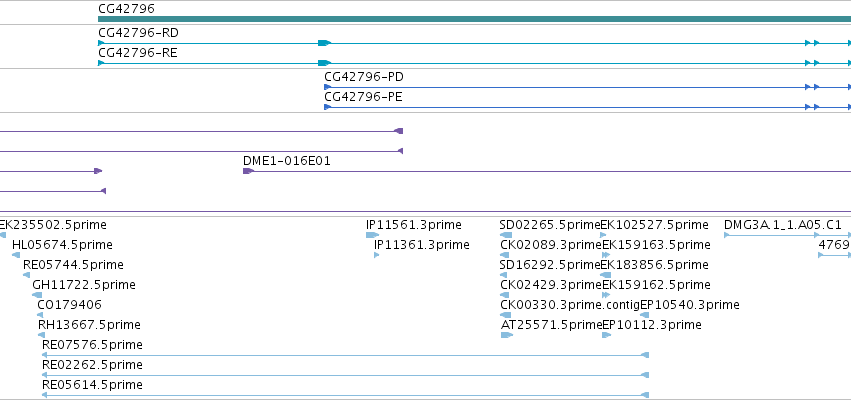
Task: Open the IP11561.3prime EST label
Action: pyautogui.click(x=414, y=225)
